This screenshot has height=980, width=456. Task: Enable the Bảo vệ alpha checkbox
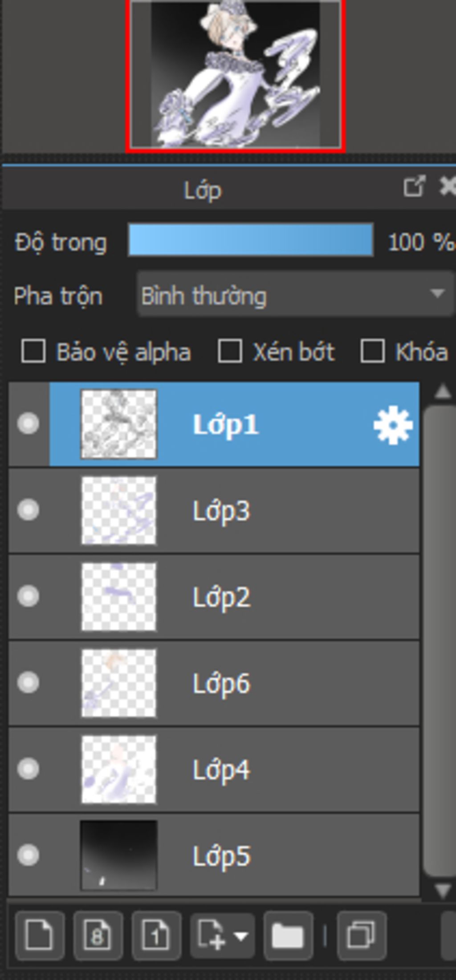point(33,351)
